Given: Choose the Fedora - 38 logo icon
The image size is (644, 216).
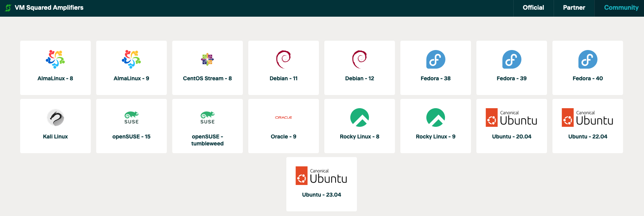Looking at the screenshot, I should (x=436, y=59).
